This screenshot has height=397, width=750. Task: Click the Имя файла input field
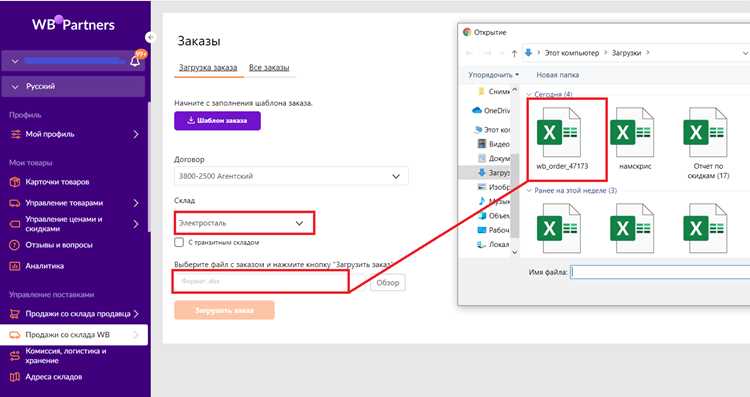(660, 272)
